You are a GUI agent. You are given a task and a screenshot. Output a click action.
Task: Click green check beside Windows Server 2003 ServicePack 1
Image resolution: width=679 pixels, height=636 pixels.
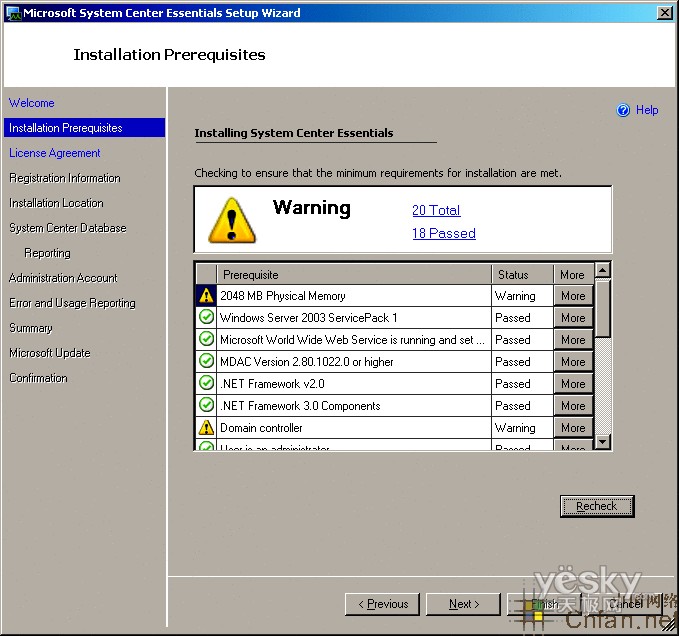[206, 317]
